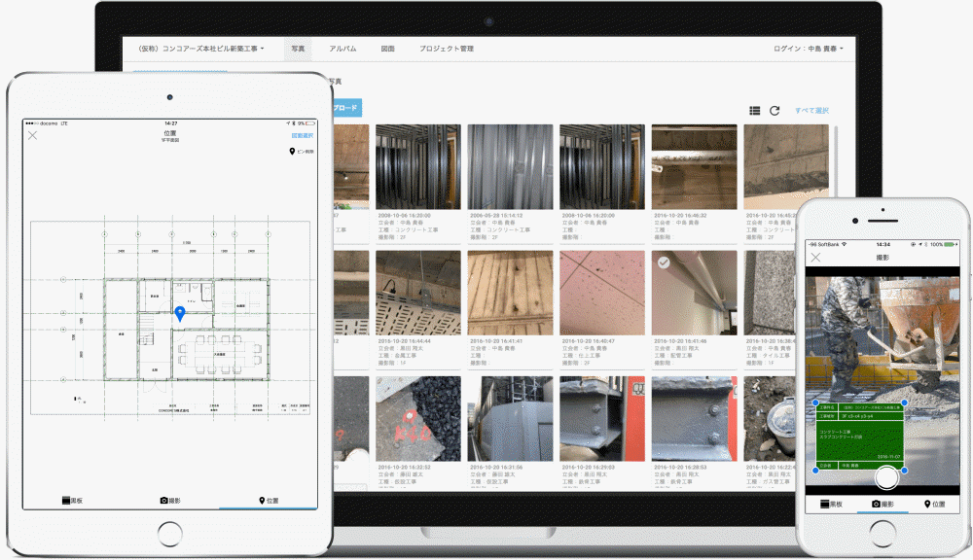Go to the 図面 tab
Screen dimensions: 973x560
tap(387, 49)
